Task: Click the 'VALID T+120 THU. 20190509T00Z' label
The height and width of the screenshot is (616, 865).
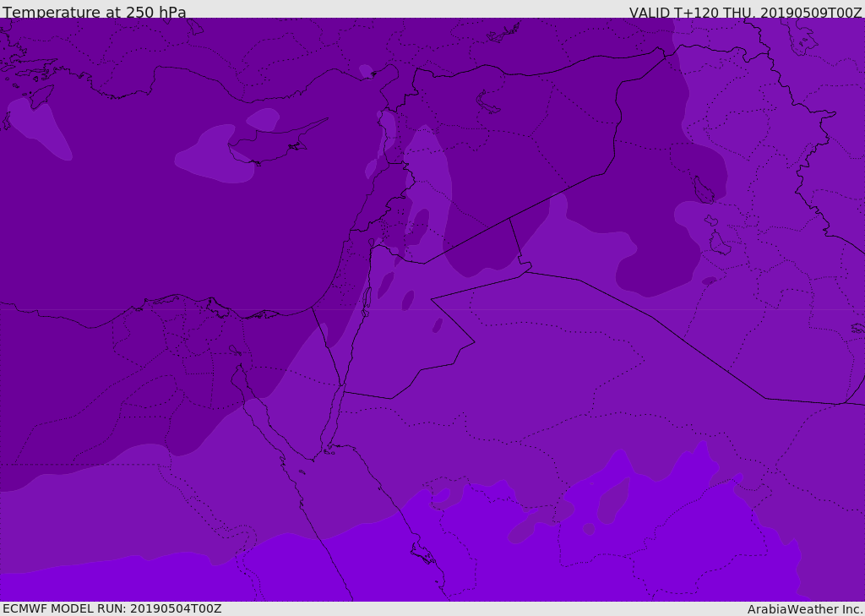Action: click(745, 12)
